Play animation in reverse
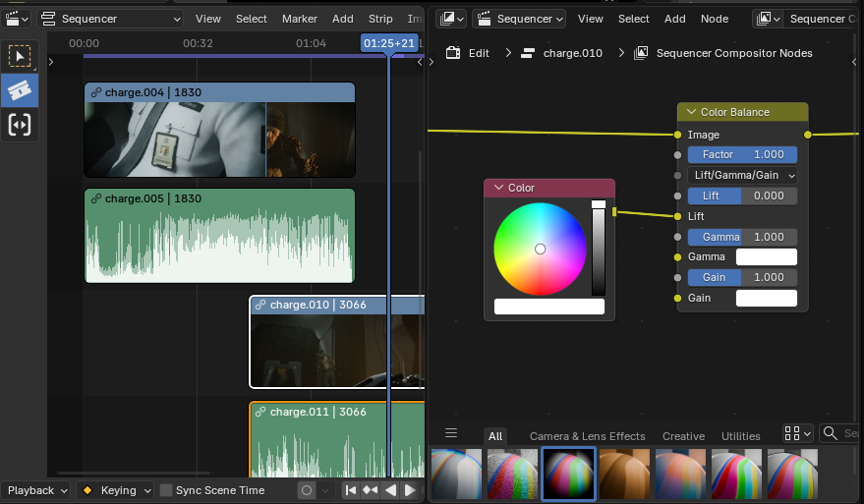 (x=390, y=490)
